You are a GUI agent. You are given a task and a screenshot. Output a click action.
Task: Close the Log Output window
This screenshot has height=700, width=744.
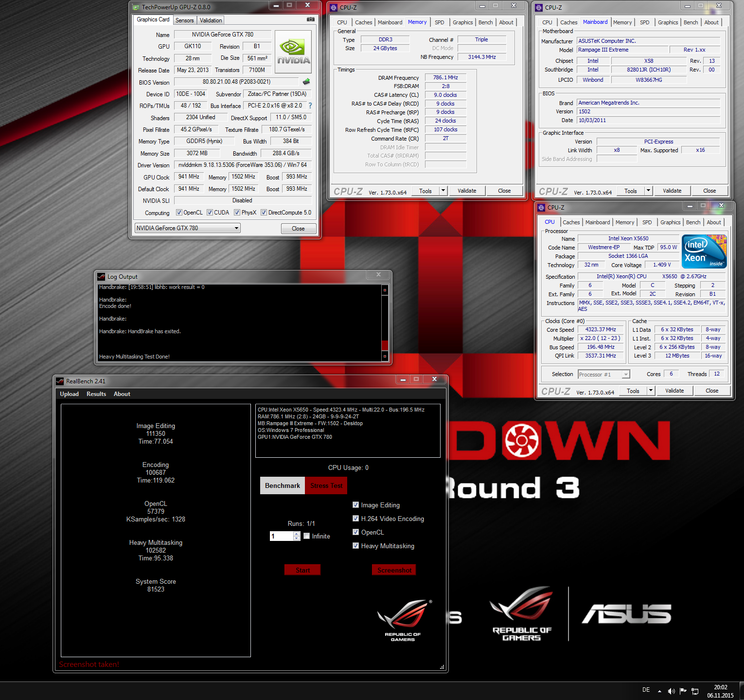click(x=378, y=274)
